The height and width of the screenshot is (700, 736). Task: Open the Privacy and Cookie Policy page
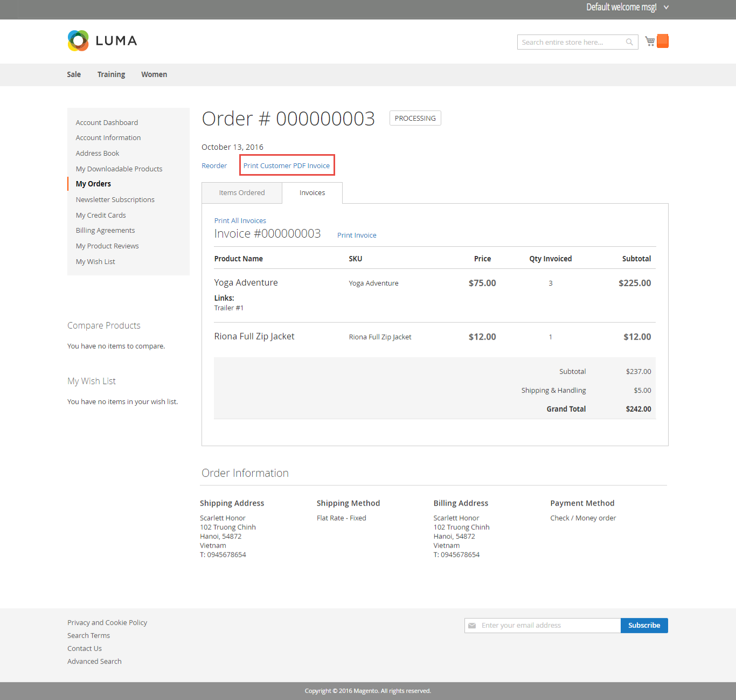point(107,622)
